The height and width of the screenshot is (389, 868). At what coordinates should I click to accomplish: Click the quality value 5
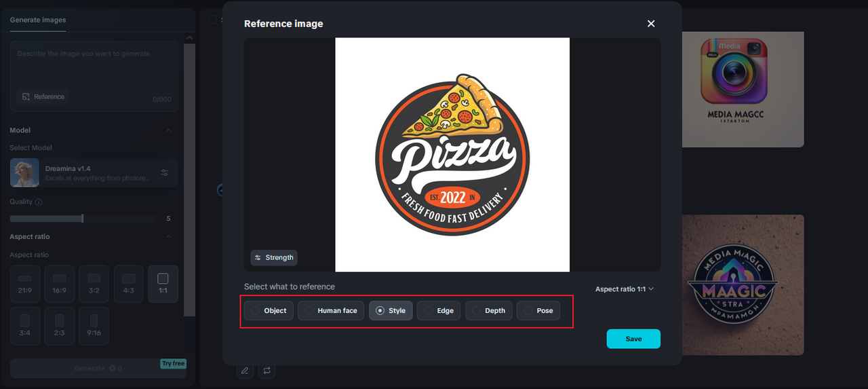pyautogui.click(x=169, y=219)
